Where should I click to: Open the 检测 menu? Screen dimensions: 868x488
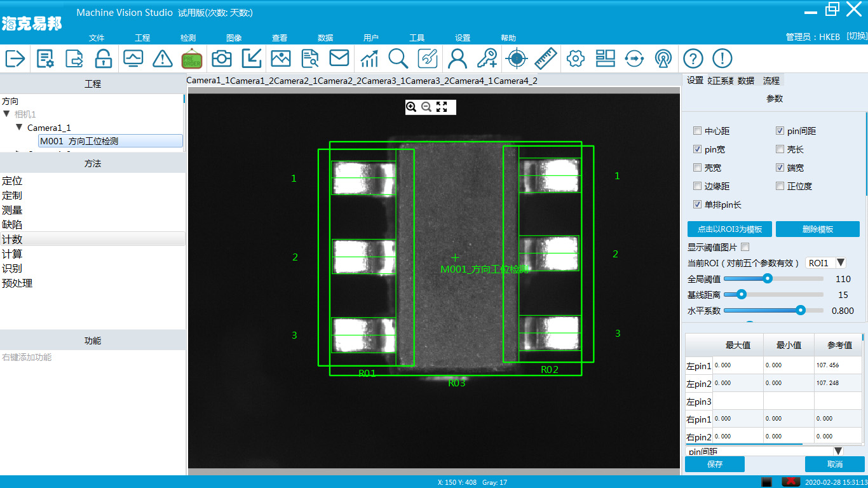(188, 38)
